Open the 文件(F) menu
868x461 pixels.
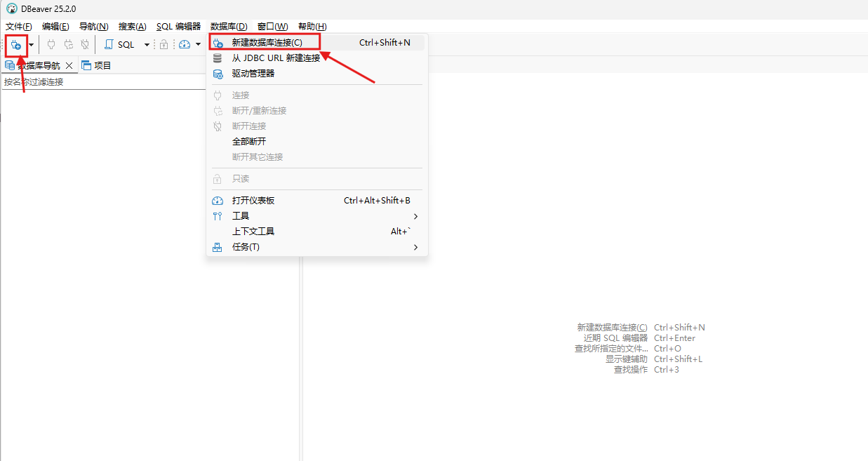coord(19,27)
